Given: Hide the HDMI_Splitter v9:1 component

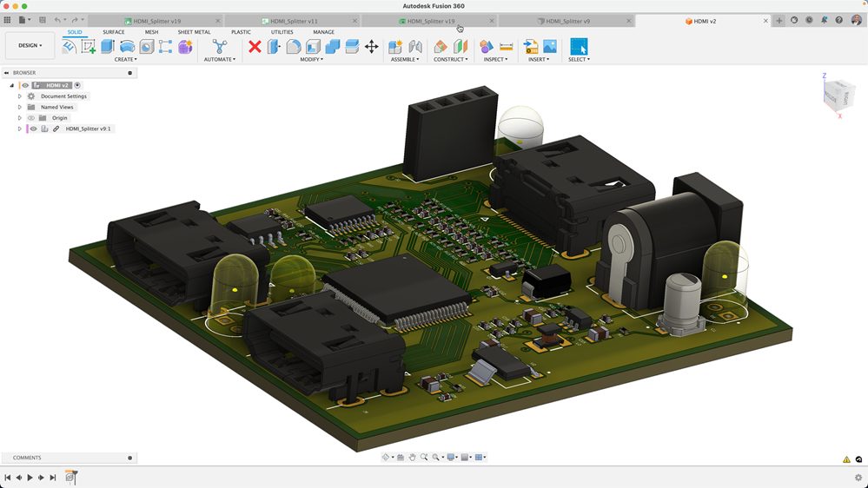Looking at the screenshot, I should click(34, 129).
